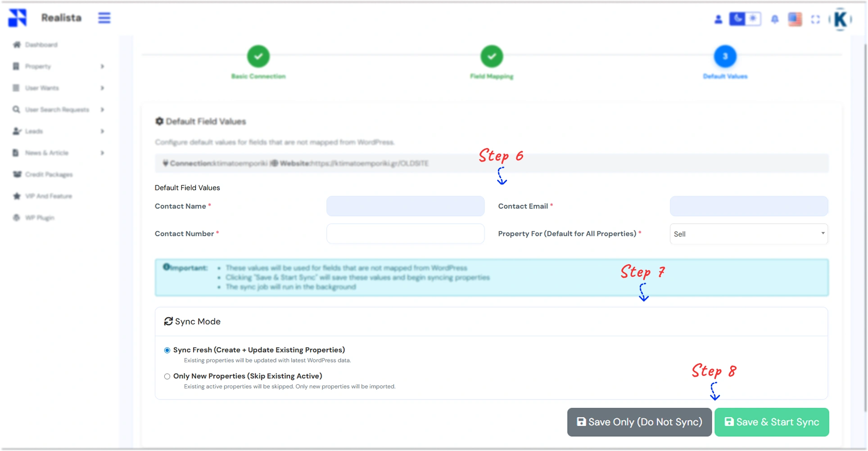The image size is (868, 451).
Task: Switch theme to light mode sun toggle
Action: 753,19
